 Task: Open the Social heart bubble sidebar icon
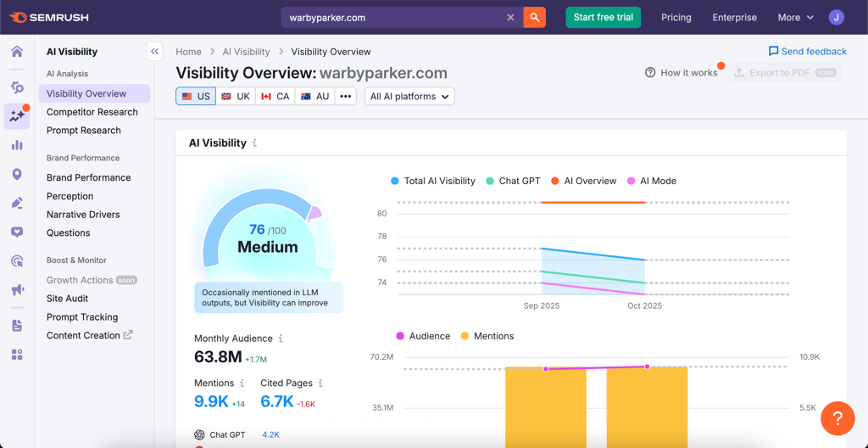click(x=17, y=232)
